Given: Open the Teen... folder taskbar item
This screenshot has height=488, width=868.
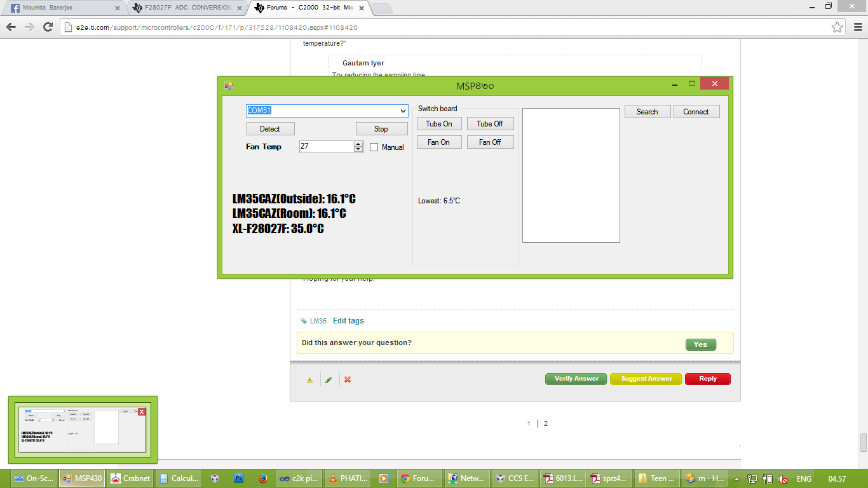Looking at the screenshot, I should pyautogui.click(x=657, y=478).
